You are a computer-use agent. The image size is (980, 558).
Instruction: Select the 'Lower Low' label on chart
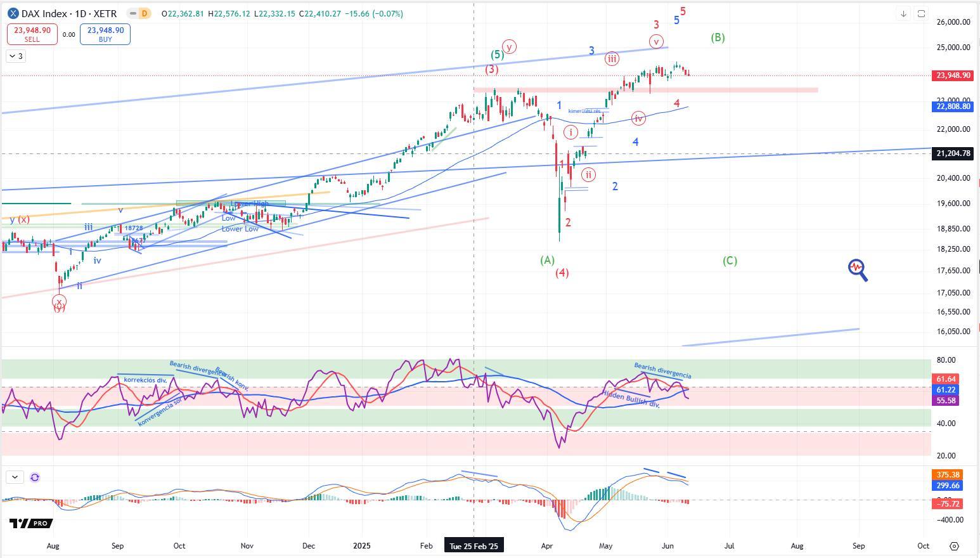pyautogui.click(x=240, y=229)
